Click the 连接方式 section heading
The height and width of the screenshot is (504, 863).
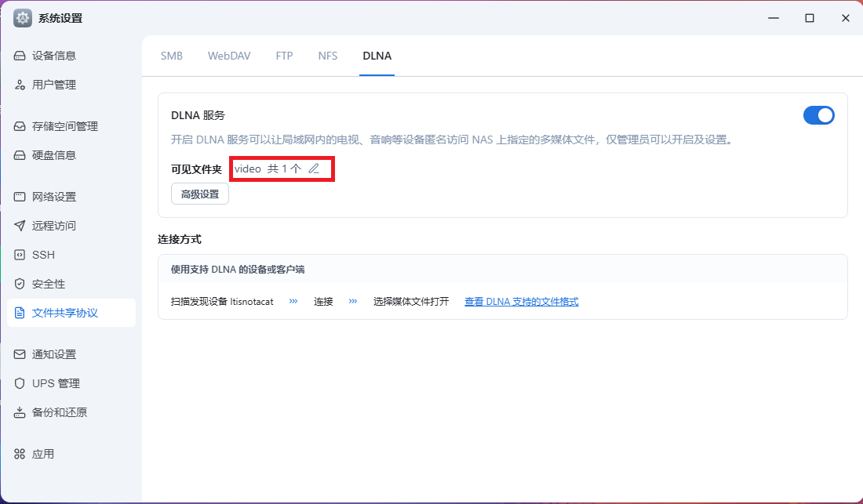point(180,240)
